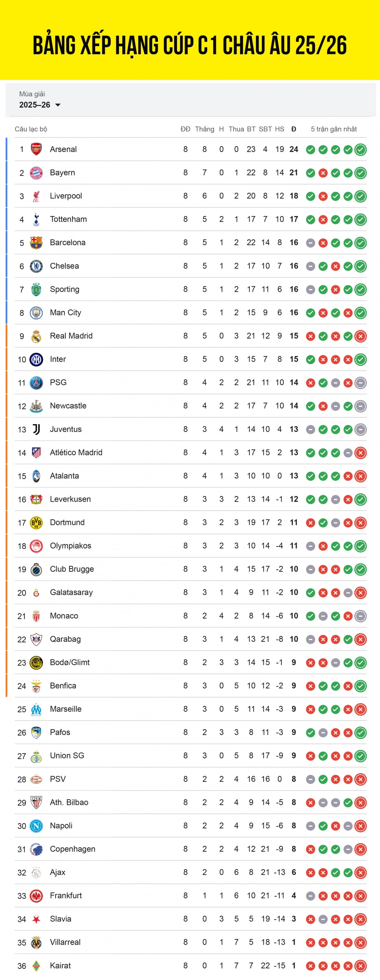Click Bayern's red loss result indicator

[323, 172]
